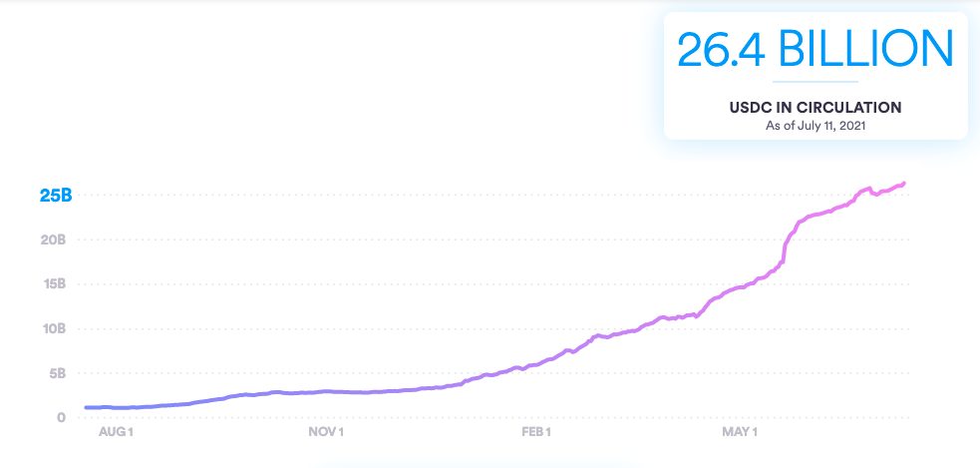The height and width of the screenshot is (468, 980).
Task: Click the latest endpoint of the chart line
Action: pos(903,183)
